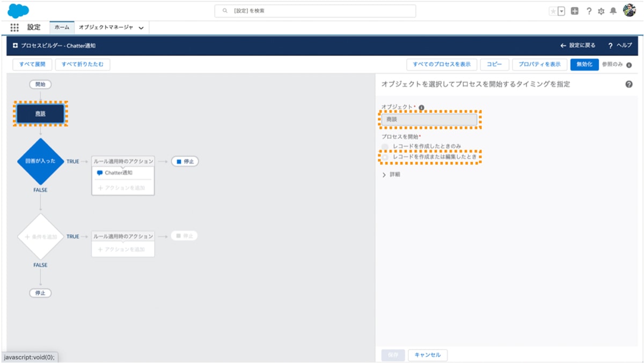Screen dimensions: 644x363
Task: Open notifications bell icon
Action: pos(612,10)
